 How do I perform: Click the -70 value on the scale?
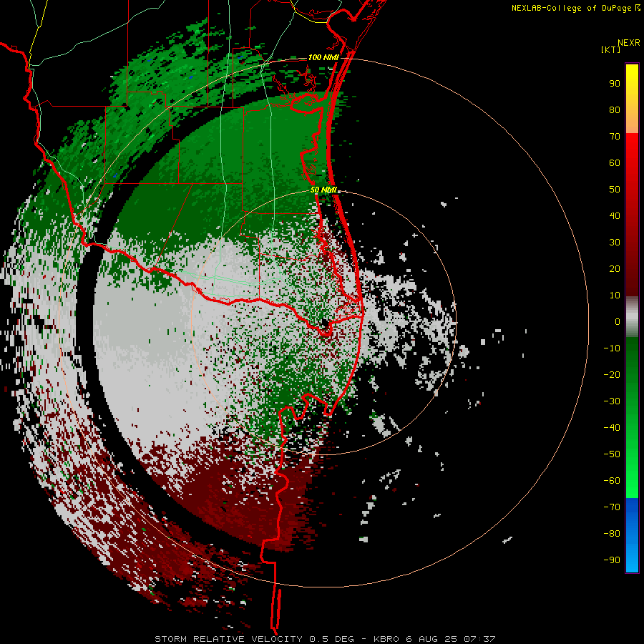point(612,507)
